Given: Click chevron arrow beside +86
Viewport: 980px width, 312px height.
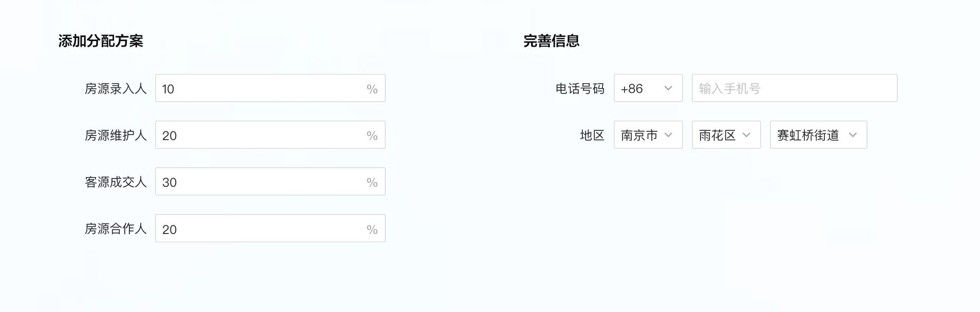Looking at the screenshot, I should tap(668, 88).
